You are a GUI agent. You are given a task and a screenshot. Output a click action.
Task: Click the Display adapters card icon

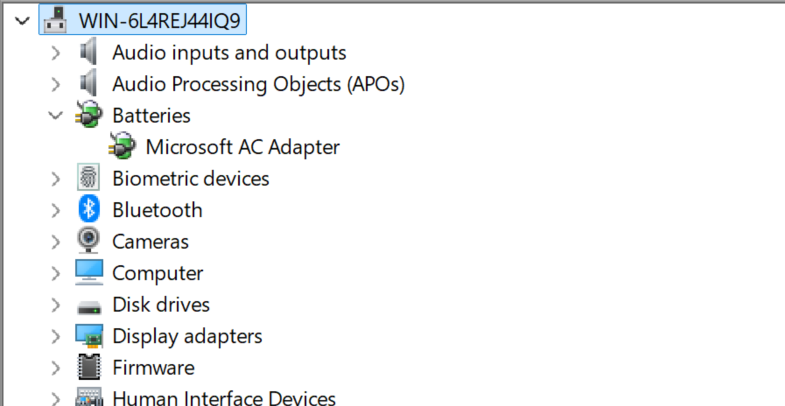pyautogui.click(x=89, y=336)
